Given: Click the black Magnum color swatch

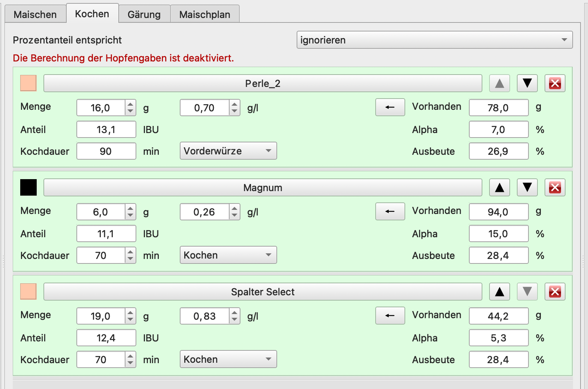Looking at the screenshot, I should (x=28, y=187).
